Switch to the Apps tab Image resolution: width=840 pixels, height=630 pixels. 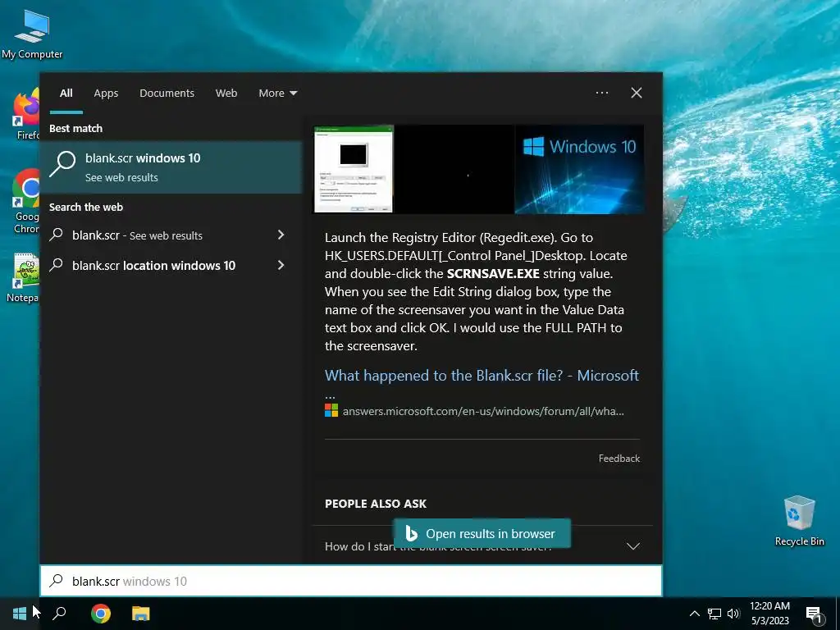click(106, 93)
